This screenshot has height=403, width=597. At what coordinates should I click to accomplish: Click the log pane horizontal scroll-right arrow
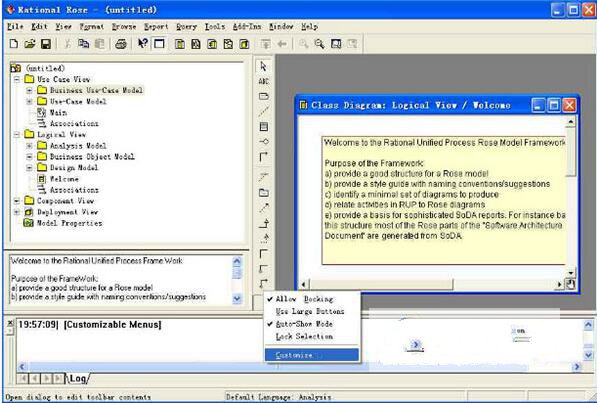point(577,366)
